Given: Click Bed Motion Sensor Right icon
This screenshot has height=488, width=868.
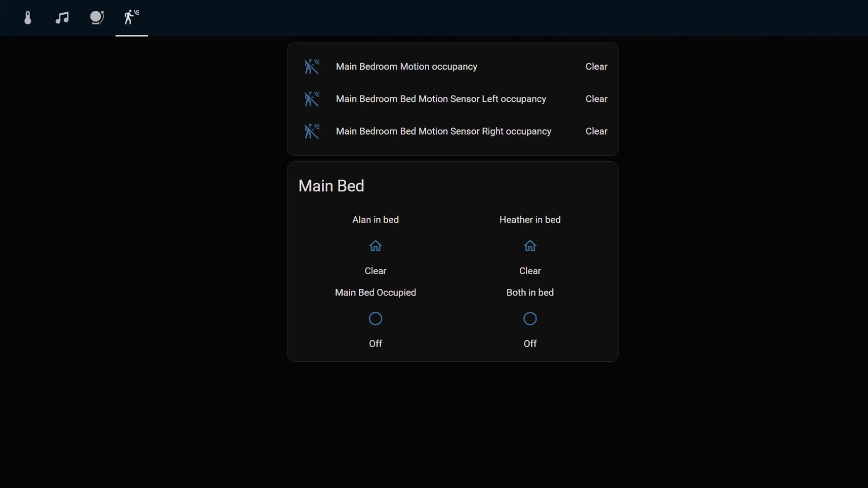Looking at the screenshot, I should tap(311, 132).
